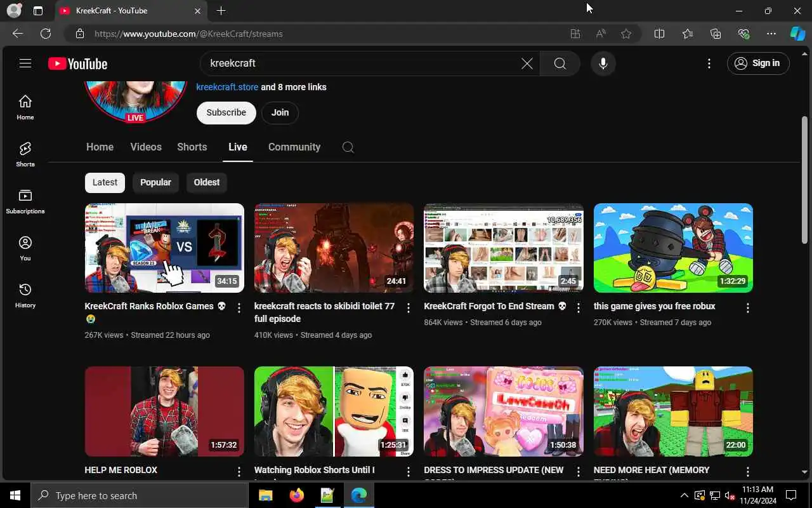The width and height of the screenshot is (812, 508).
Task: Open File Explorer from taskbar
Action: pyautogui.click(x=265, y=495)
